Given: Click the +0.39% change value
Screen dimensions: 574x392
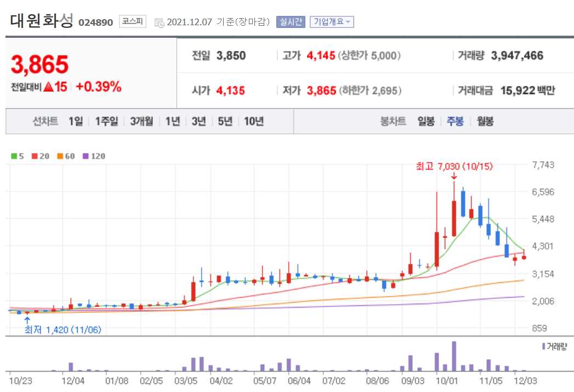Looking at the screenshot, I should click(98, 87).
